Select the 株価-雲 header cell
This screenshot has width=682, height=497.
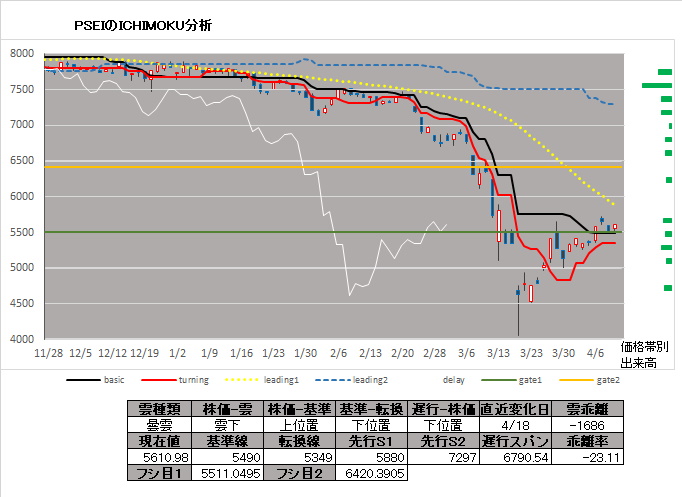[x=227, y=409]
